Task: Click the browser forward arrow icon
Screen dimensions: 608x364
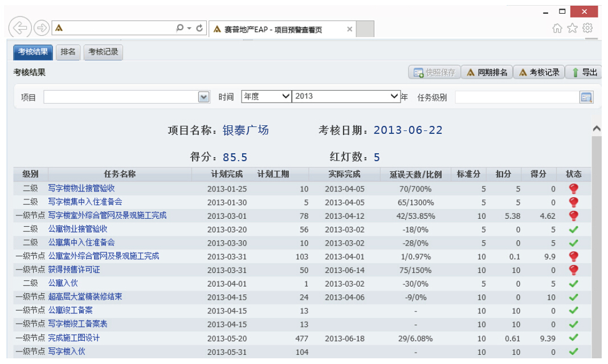Action: point(41,28)
